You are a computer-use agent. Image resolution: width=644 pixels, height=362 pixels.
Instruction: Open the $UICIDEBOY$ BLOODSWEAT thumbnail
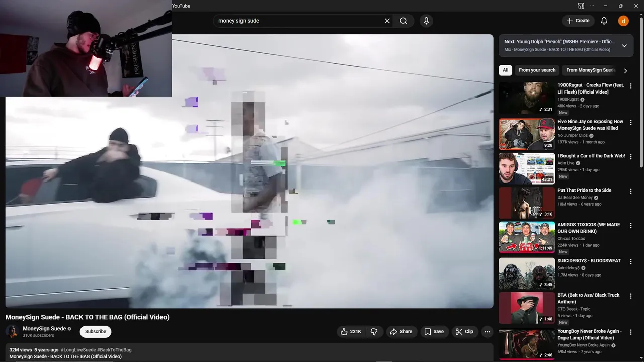coord(527,274)
